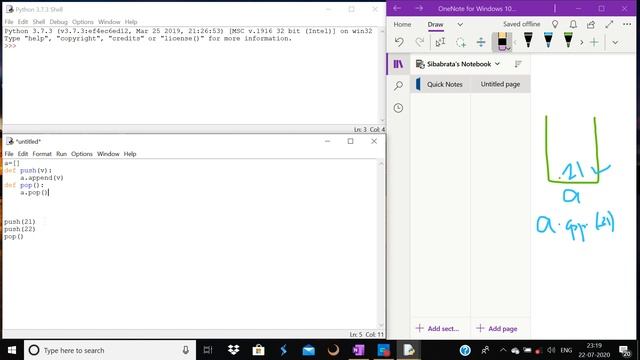The height and width of the screenshot is (360, 640).
Task: Open the OneNote search magnifier
Action: [398, 86]
